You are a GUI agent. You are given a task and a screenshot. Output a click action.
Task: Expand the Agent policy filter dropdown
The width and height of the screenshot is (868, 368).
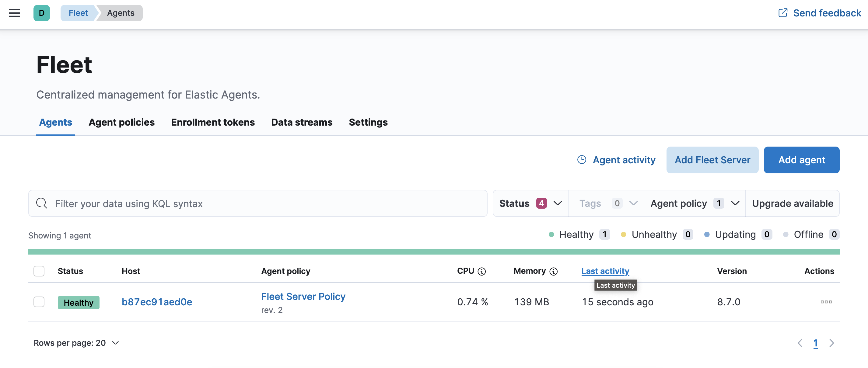coord(695,203)
